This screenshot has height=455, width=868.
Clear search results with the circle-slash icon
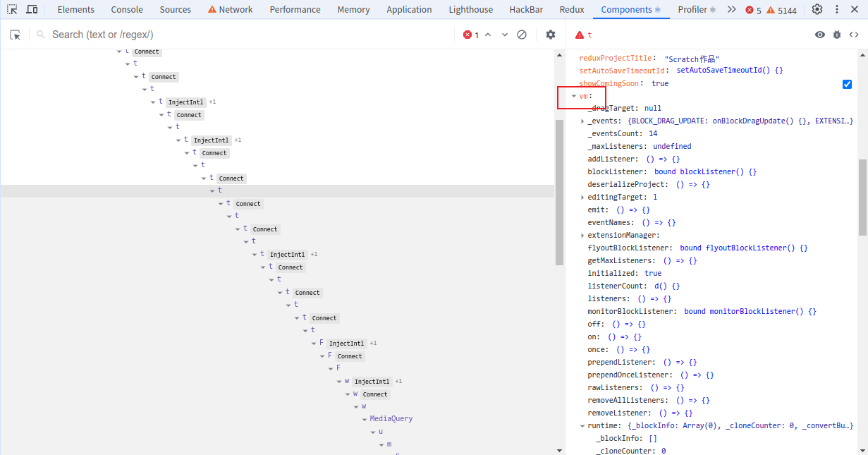[x=522, y=34]
